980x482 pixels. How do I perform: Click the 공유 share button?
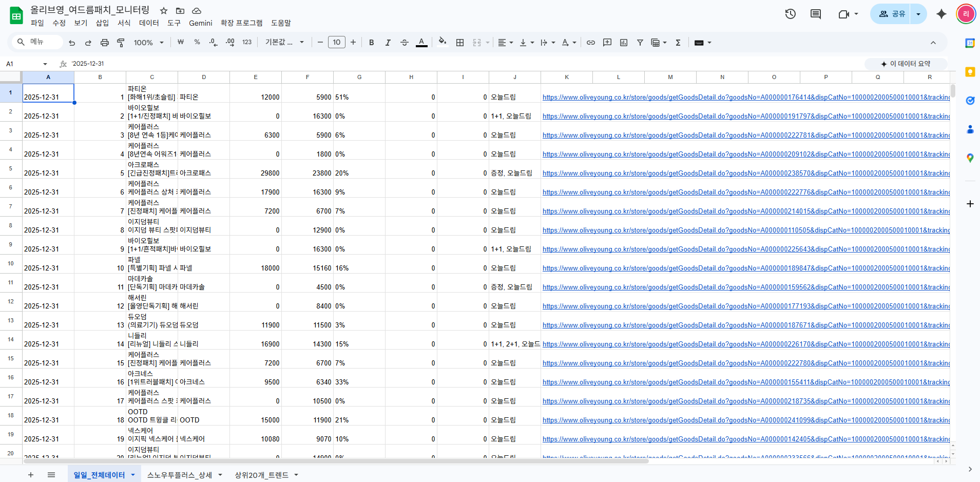coord(892,14)
